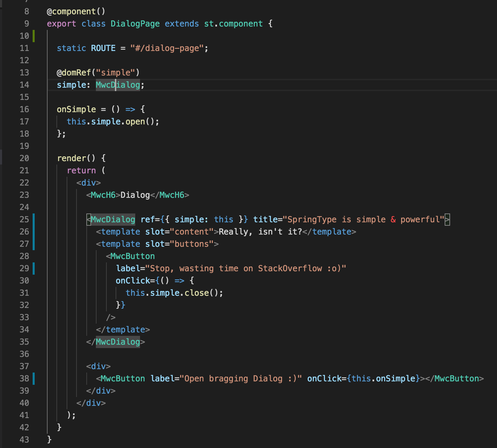Click the blue modified-line marker beside line 29
The image size is (497, 448).
(34, 269)
